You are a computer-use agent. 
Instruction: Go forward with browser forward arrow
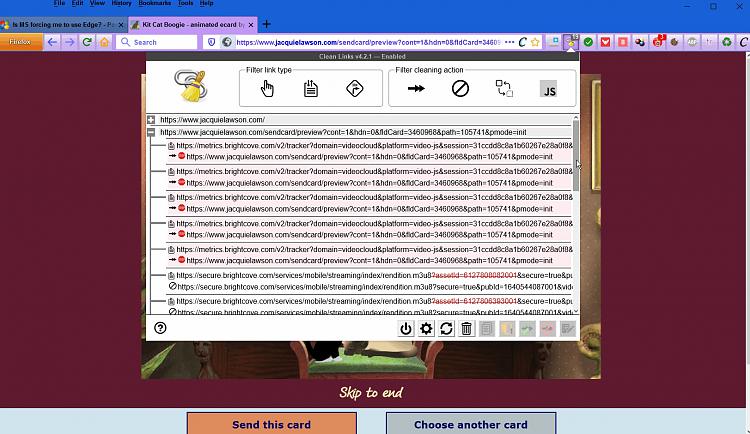point(70,42)
